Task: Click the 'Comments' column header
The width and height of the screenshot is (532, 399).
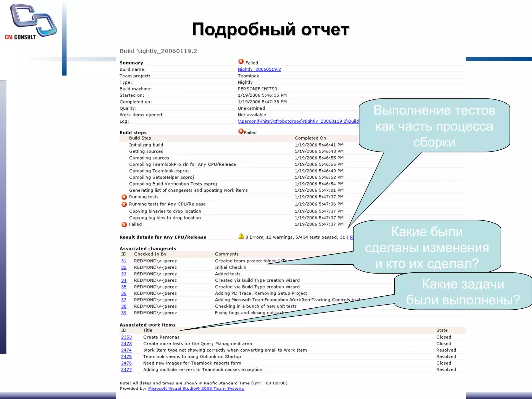Action: tap(227, 254)
